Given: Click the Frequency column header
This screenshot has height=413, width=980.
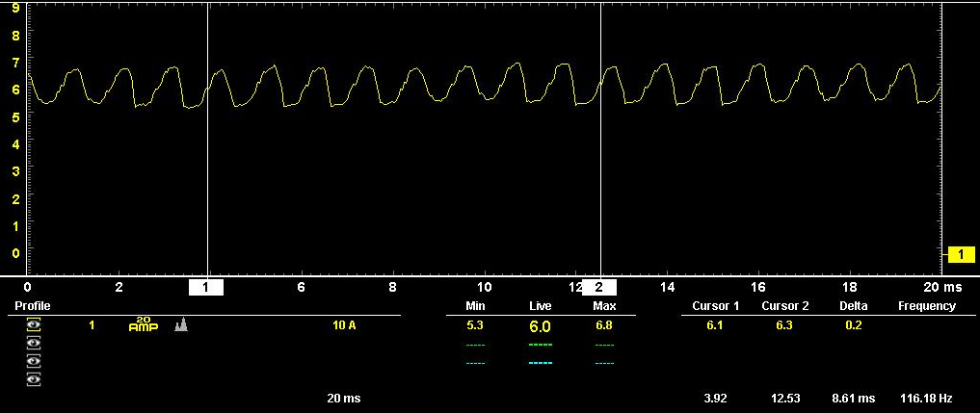Looking at the screenshot, I should [x=926, y=306].
